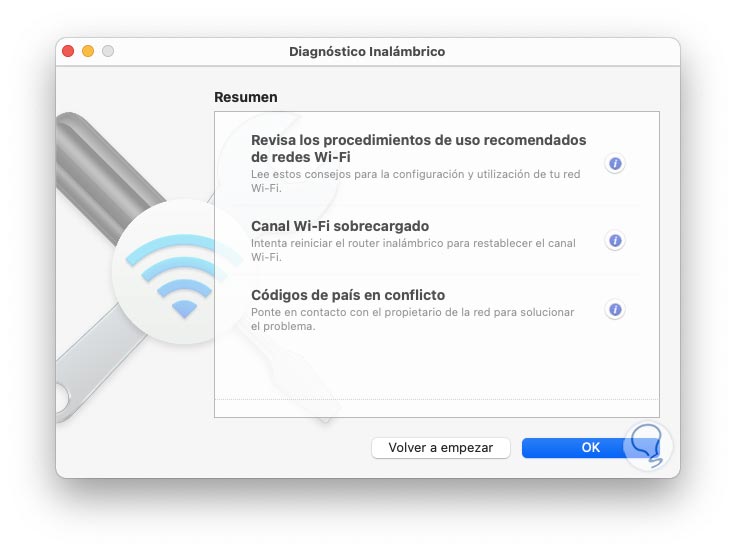
Task: Click the speech-bubble watermark logo
Action: tap(648, 446)
